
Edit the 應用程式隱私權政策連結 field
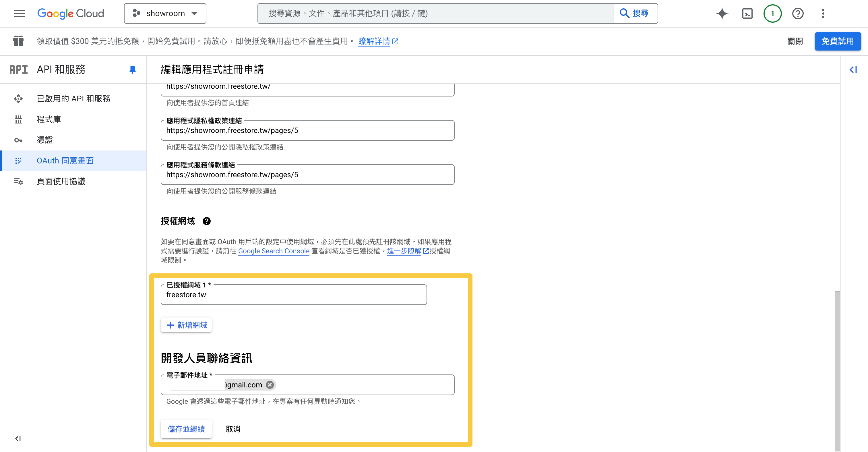[308, 130]
